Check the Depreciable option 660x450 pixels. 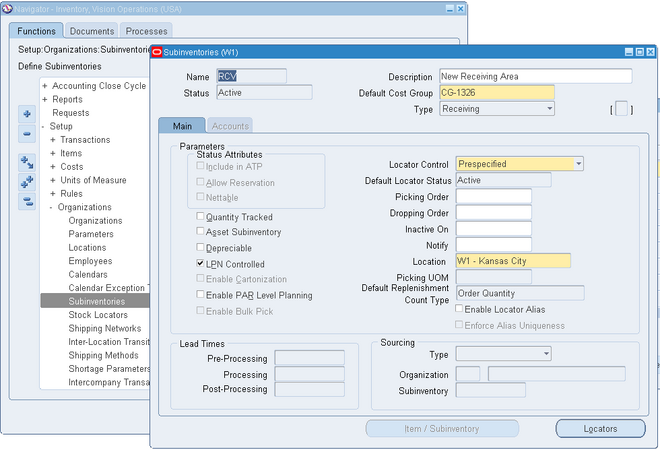(200, 247)
